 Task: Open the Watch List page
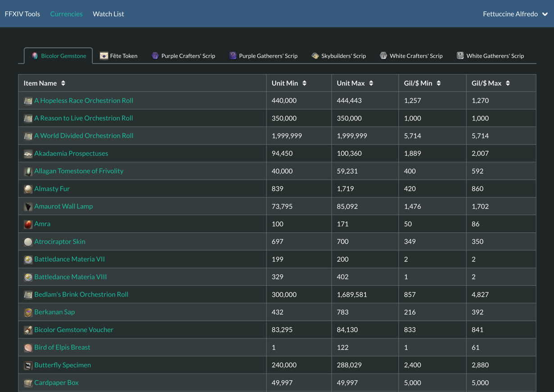[x=108, y=14]
